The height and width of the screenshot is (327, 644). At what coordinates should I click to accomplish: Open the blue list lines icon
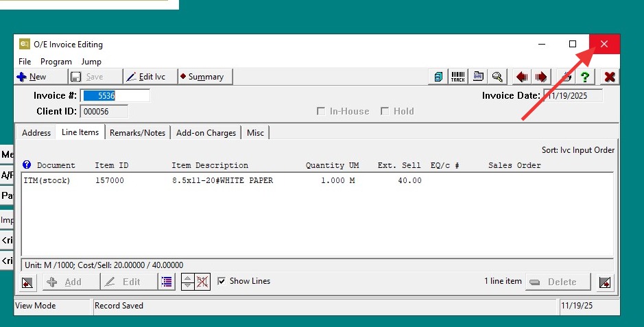(167, 282)
